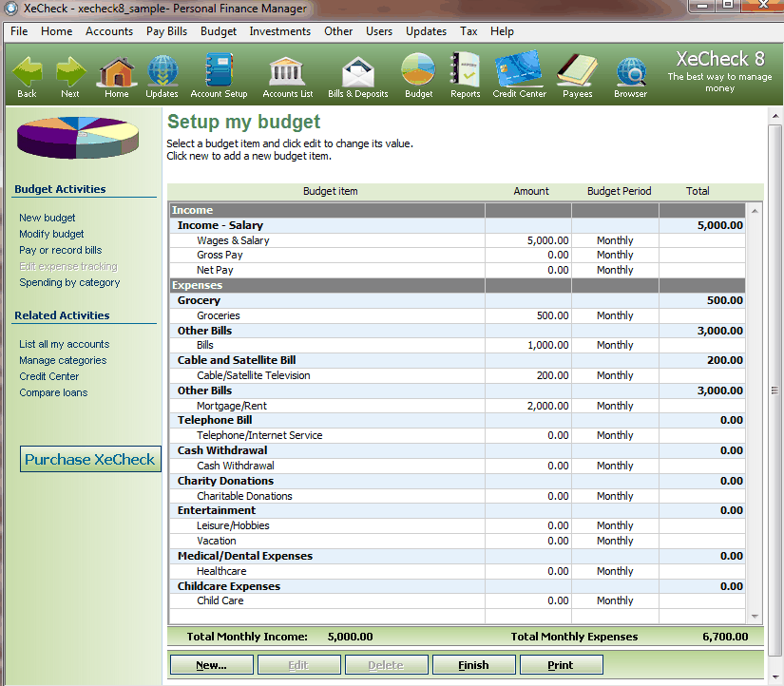The height and width of the screenshot is (686, 784).
Task: Click the Budget item column header
Action: (330, 191)
